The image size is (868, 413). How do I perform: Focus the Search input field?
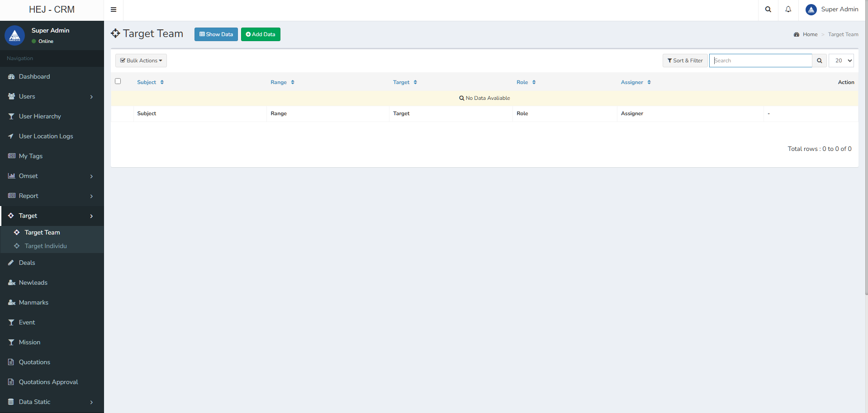click(x=761, y=61)
